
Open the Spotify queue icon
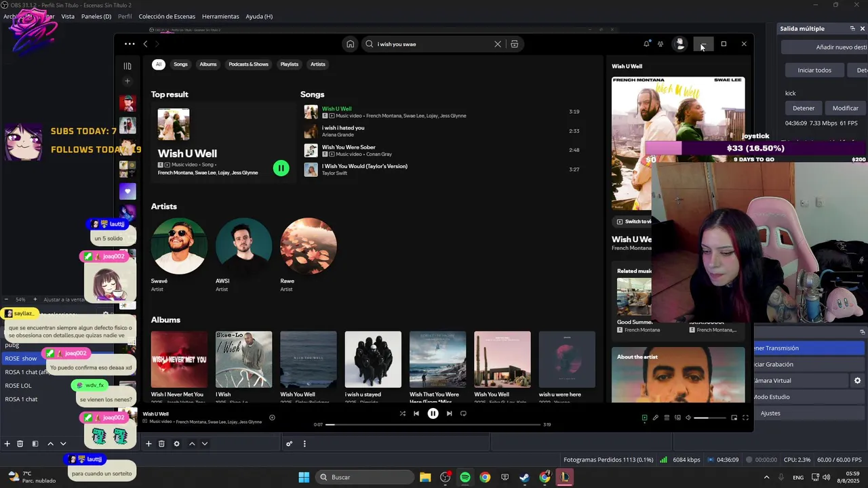(x=667, y=418)
